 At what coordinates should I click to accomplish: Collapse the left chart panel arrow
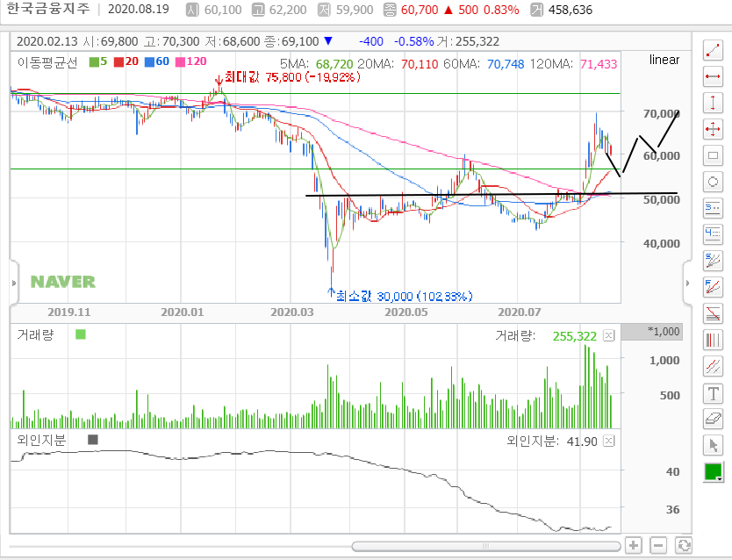click(14, 283)
